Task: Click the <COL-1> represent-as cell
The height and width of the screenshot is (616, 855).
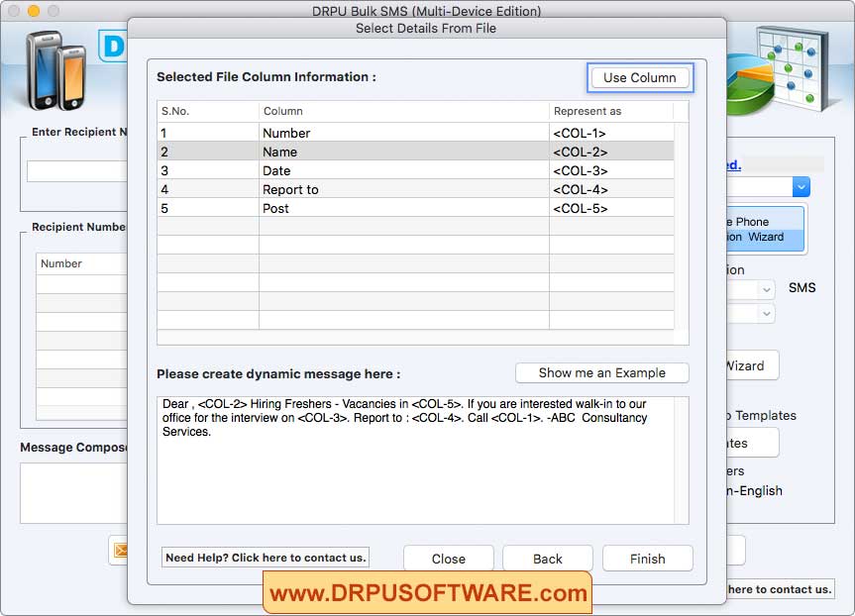Action: click(x=611, y=133)
